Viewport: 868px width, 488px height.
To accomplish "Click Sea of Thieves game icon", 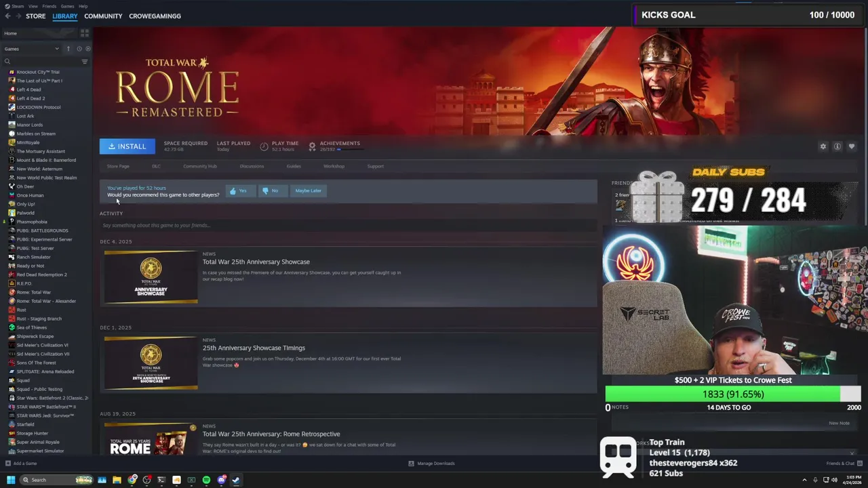I will point(12,327).
